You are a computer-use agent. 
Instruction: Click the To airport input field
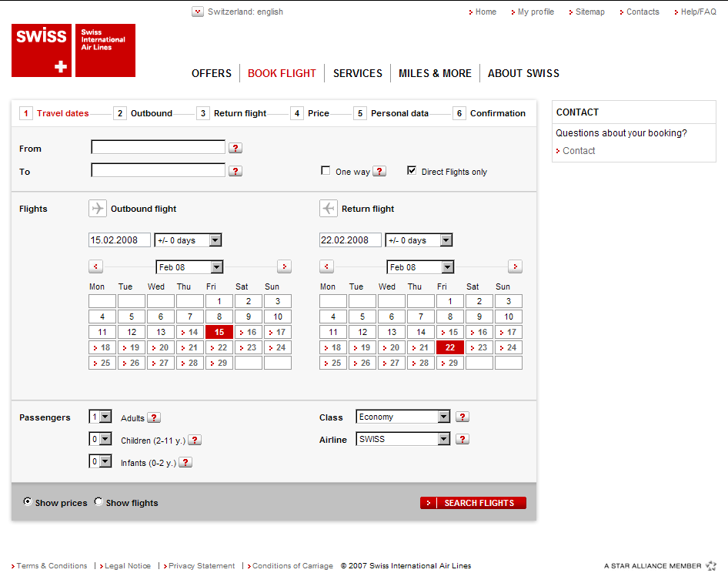point(159,170)
